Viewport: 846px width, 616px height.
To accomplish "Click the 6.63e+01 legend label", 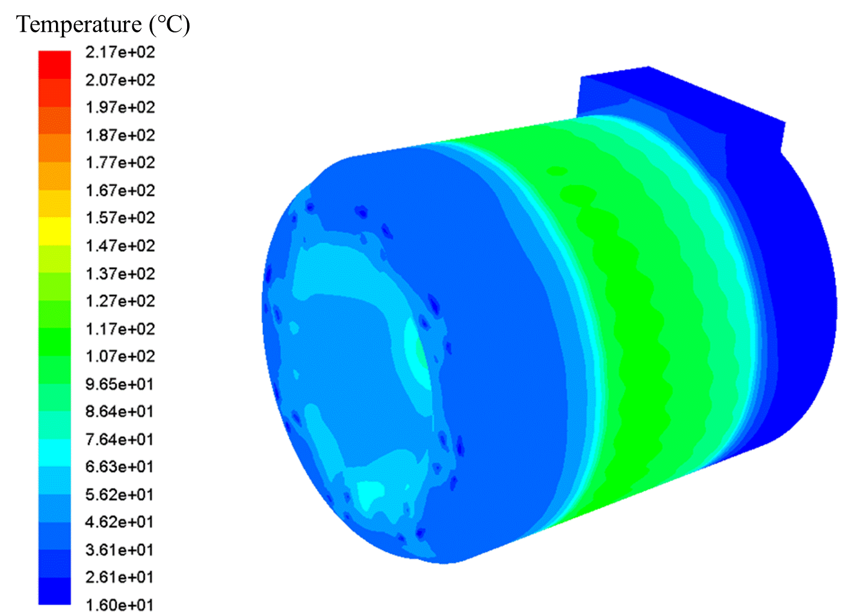I will point(120,467).
